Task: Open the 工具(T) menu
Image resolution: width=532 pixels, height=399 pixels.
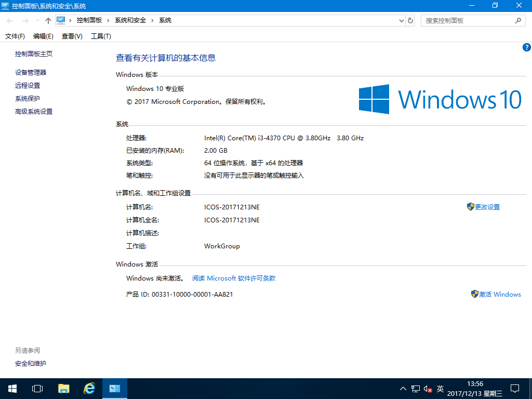Action: [x=101, y=36]
